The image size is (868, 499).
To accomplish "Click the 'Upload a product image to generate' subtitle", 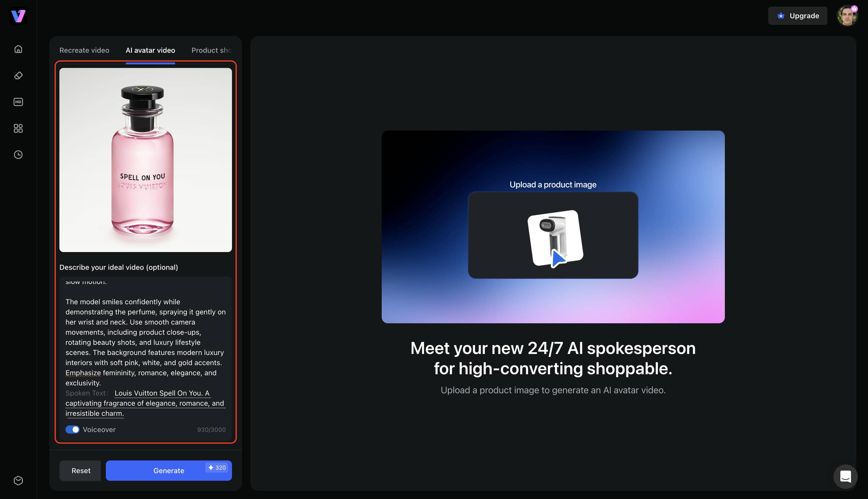I will [553, 390].
